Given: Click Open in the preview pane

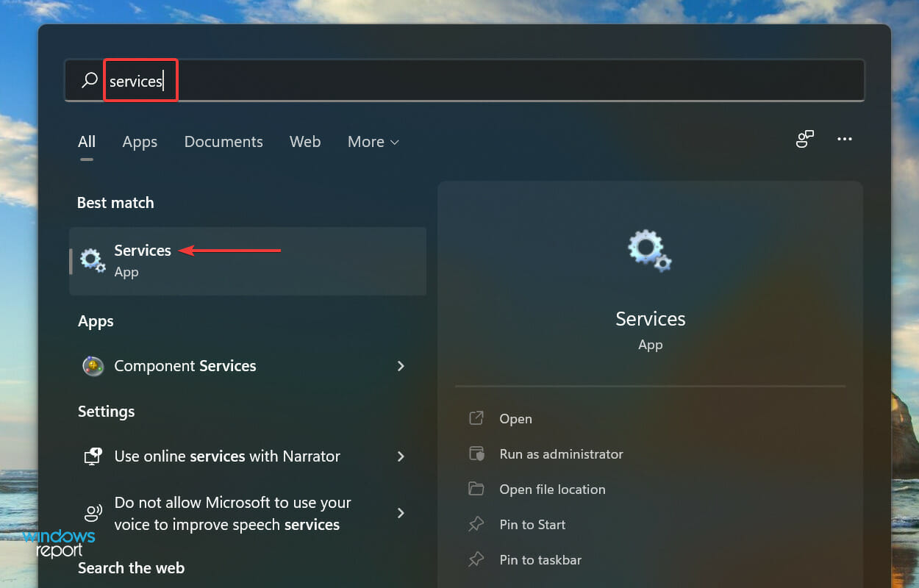Looking at the screenshot, I should pyautogui.click(x=515, y=419).
